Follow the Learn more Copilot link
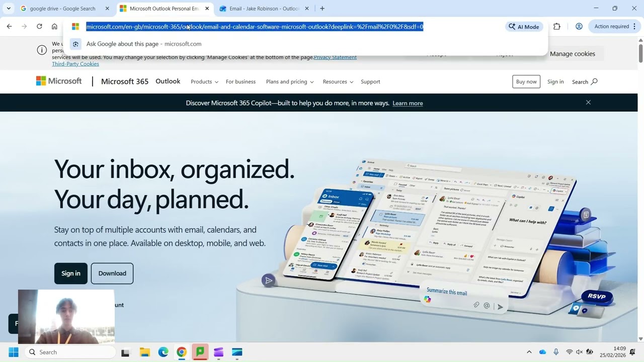The height and width of the screenshot is (362, 644). pos(408,103)
